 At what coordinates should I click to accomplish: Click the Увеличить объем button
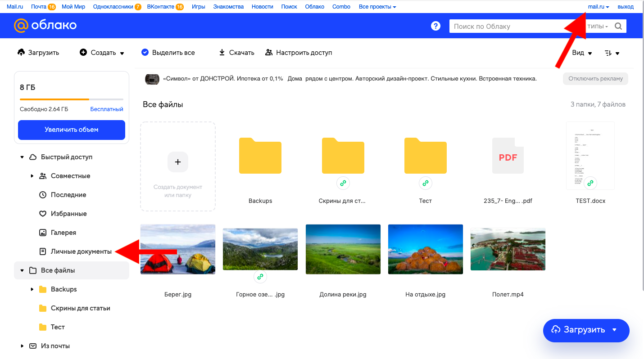(72, 130)
